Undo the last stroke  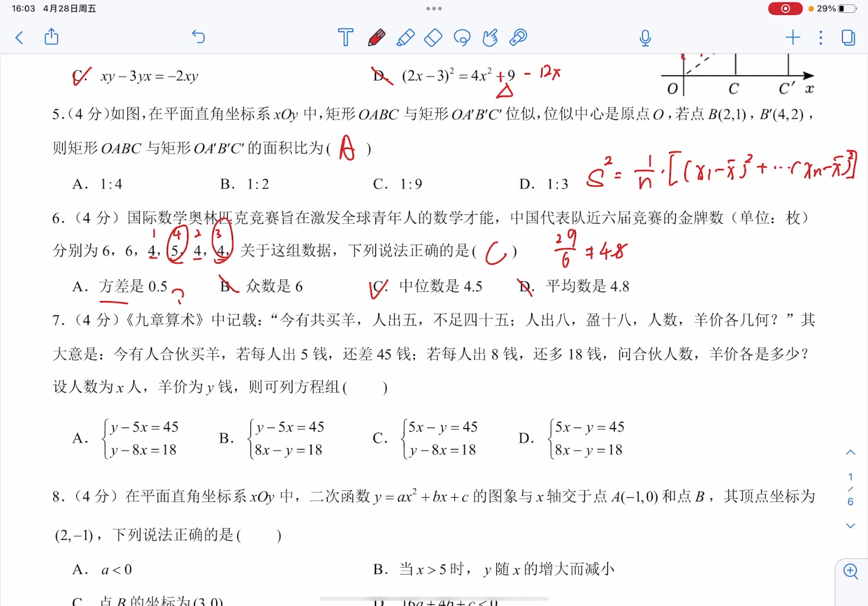click(x=198, y=37)
